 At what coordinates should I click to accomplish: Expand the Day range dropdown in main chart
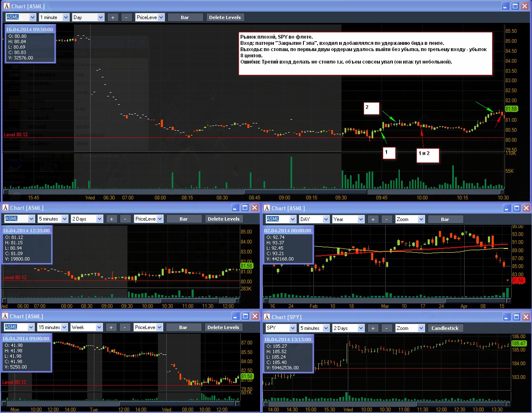point(88,17)
